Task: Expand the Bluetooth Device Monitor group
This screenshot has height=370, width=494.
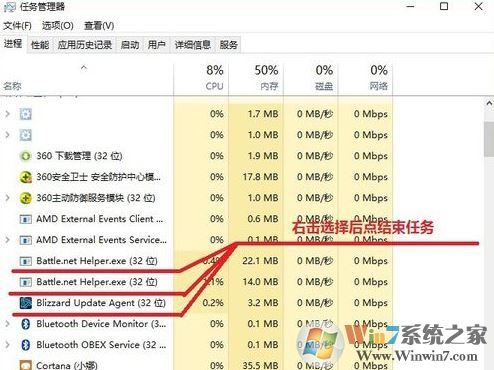Action: click(8, 324)
